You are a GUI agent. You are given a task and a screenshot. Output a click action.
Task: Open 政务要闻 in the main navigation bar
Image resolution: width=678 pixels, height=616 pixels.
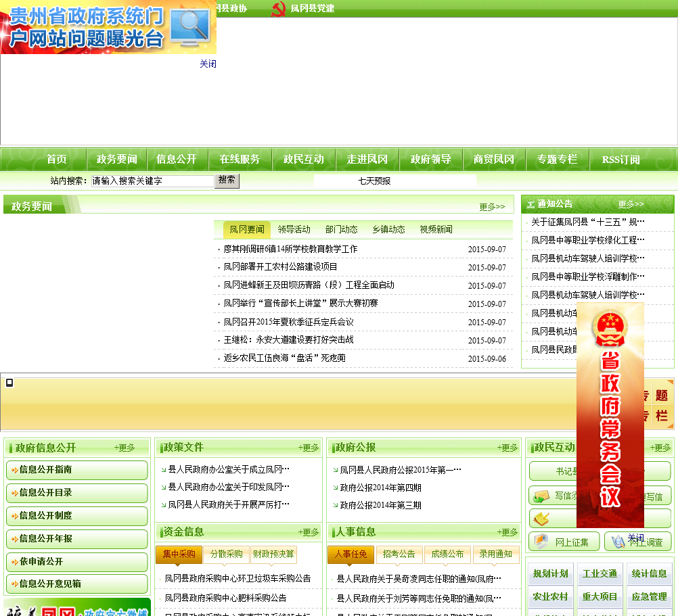[x=117, y=160]
